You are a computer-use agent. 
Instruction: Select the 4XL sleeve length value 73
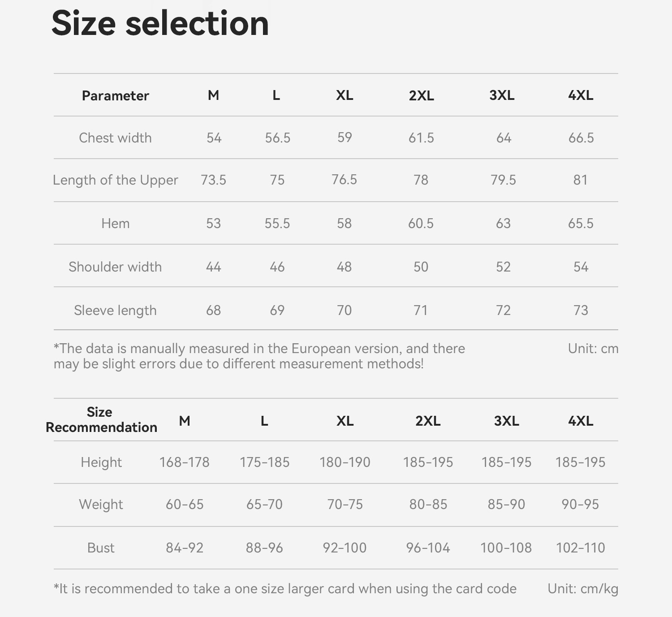(581, 310)
